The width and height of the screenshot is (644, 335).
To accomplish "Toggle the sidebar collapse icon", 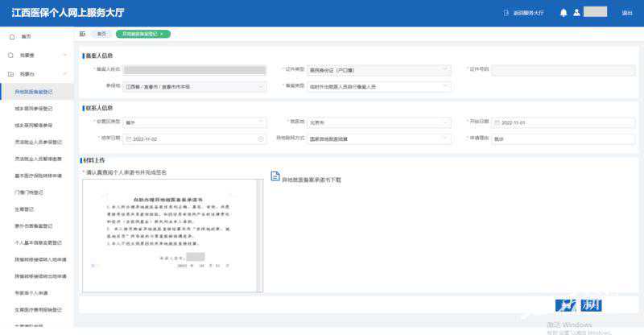I will [83, 34].
